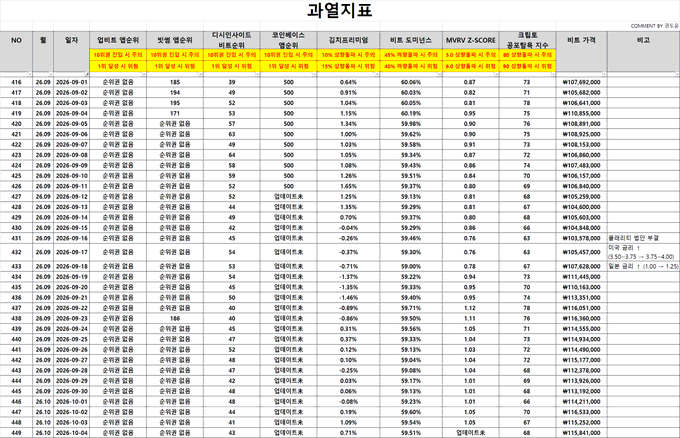
Task: Select the 미국 금리 note in row 432
Action: (643, 252)
